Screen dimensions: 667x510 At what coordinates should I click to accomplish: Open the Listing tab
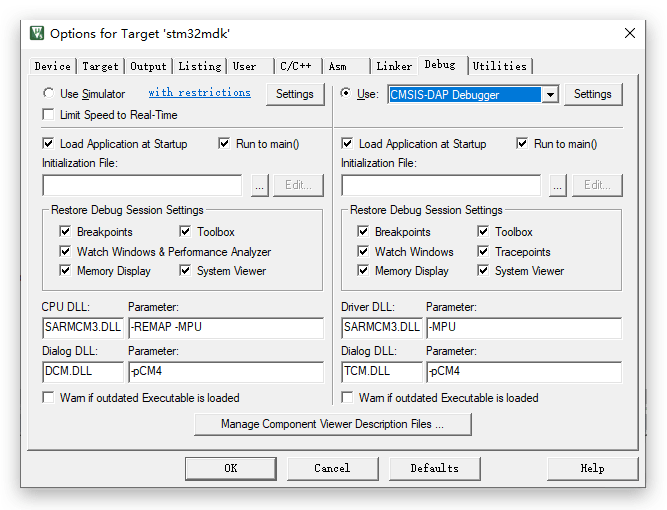[200, 66]
